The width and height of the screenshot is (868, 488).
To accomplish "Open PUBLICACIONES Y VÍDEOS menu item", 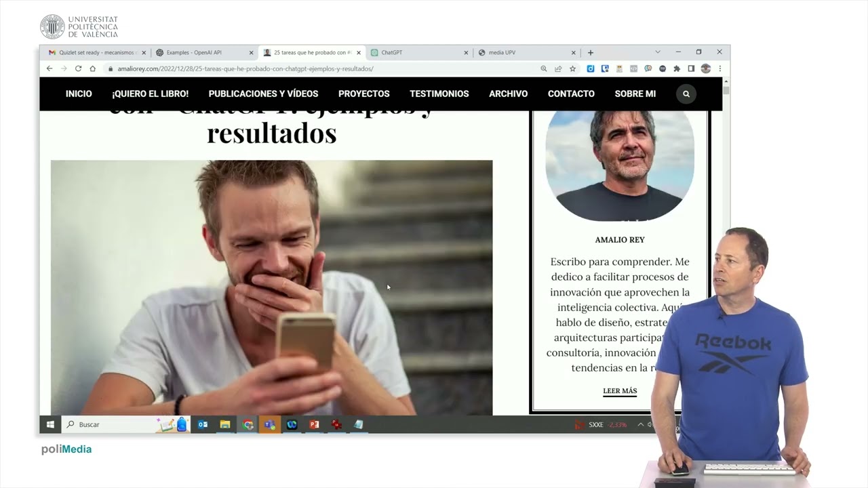I will 264,94.
